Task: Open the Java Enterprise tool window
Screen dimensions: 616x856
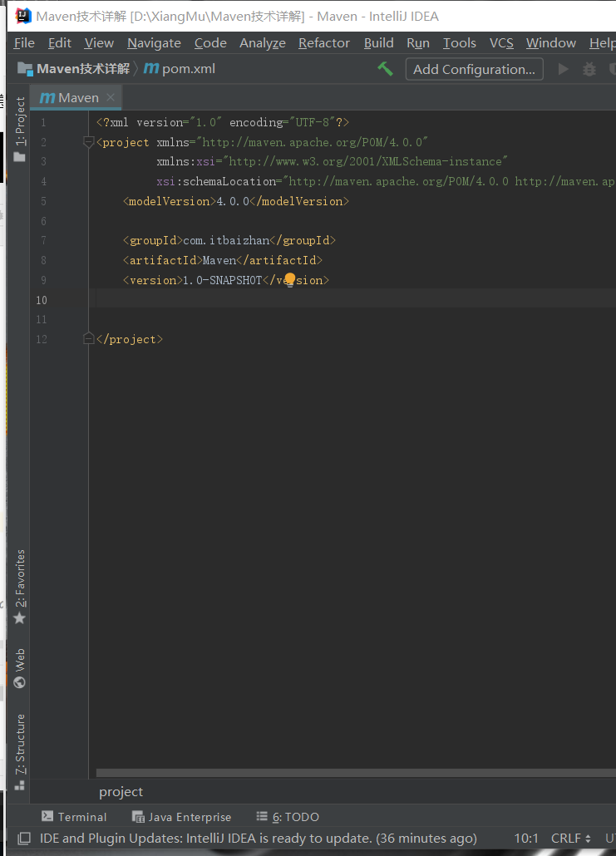Action: pyautogui.click(x=182, y=817)
